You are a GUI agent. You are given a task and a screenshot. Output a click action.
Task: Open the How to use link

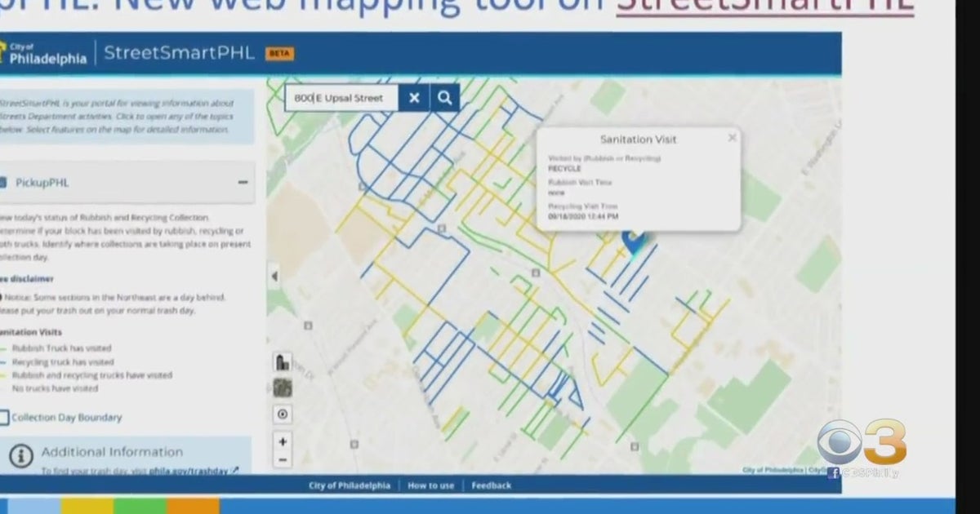pyautogui.click(x=430, y=485)
